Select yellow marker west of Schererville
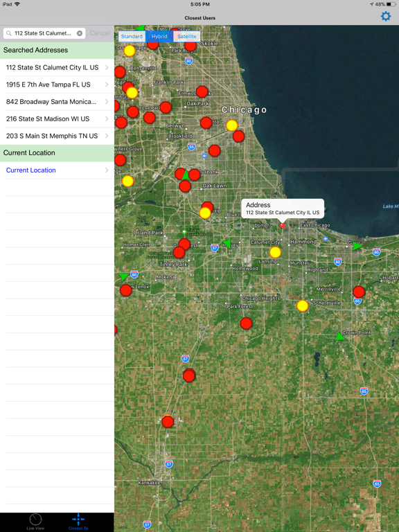 [x=302, y=305]
